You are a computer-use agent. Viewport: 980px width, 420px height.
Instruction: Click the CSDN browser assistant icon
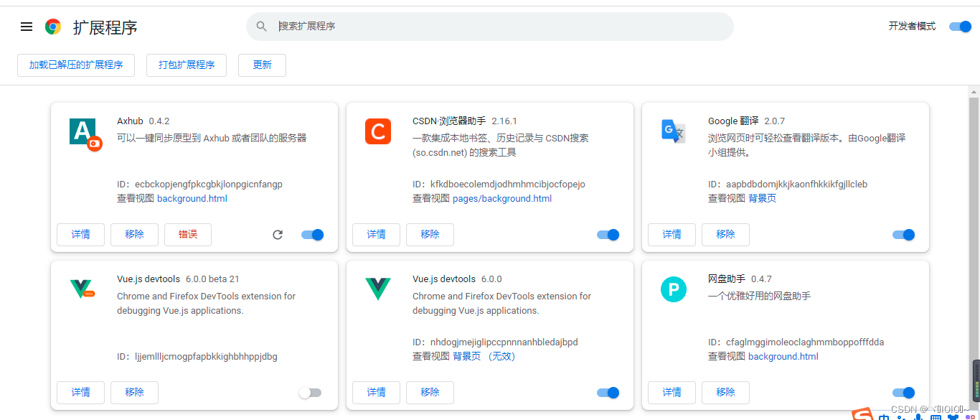[x=378, y=131]
